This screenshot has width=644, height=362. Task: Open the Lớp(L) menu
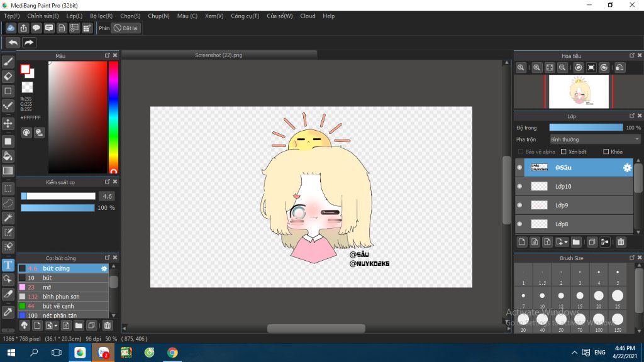coord(74,16)
